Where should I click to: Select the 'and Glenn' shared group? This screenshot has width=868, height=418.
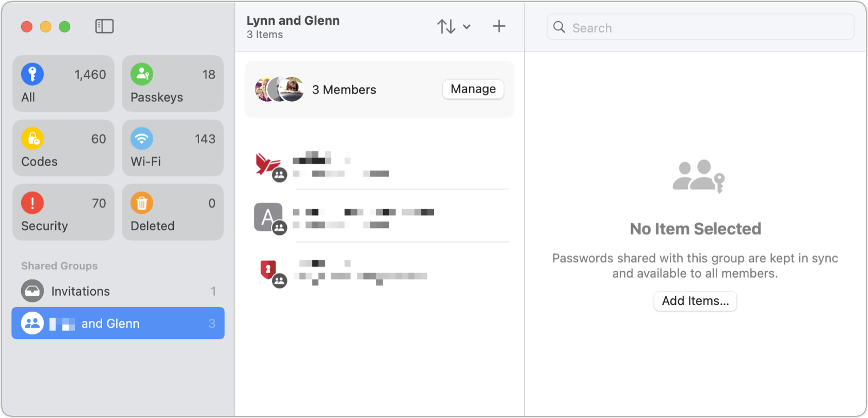click(118, 323)
